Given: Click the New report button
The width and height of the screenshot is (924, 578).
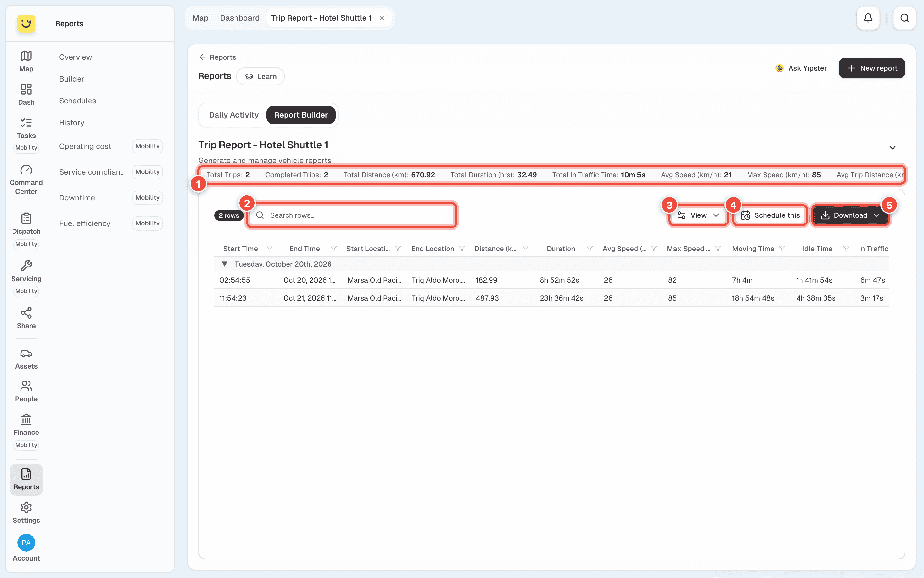Looking at the screenshot, I should pyautogui.click(x=872, y=68).
